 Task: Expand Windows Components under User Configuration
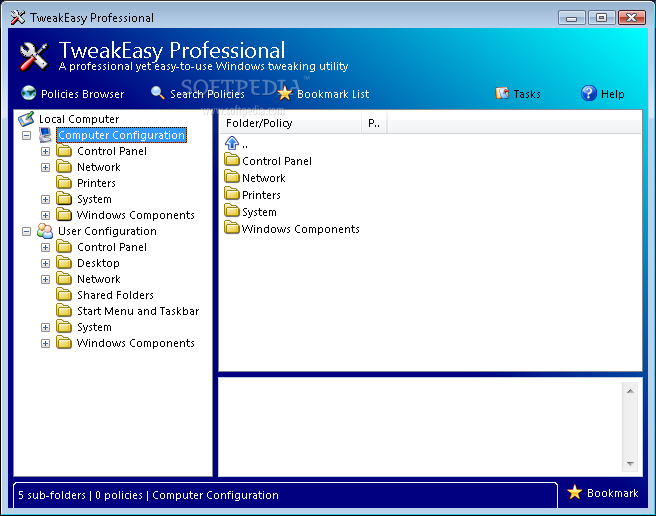(45, 344)
